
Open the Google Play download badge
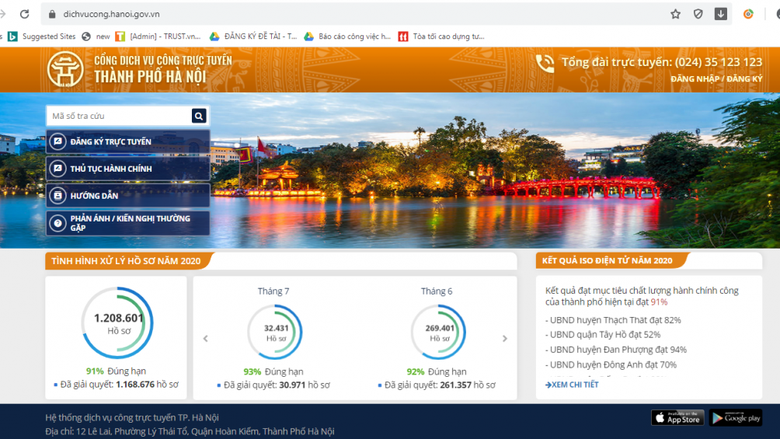[736, 417]
